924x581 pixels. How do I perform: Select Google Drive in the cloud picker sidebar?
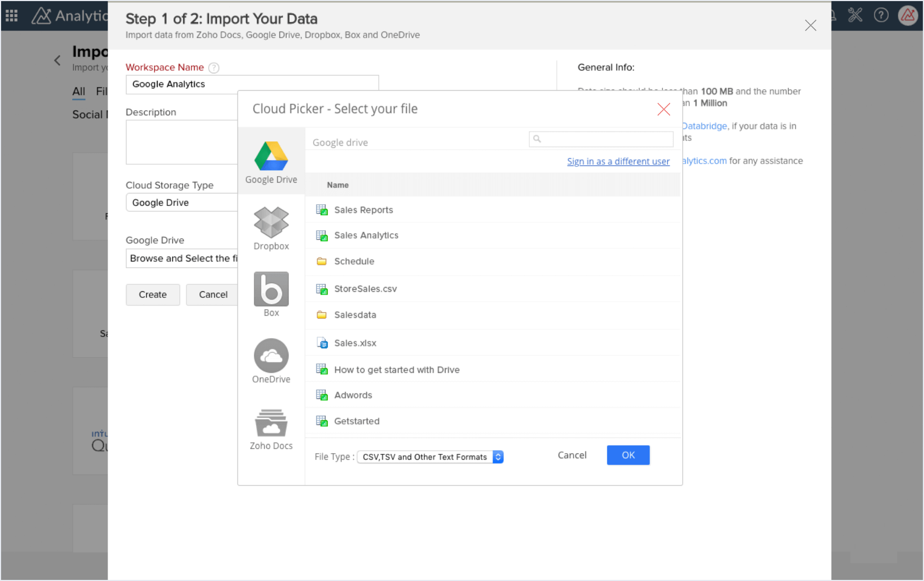(271, 162)
